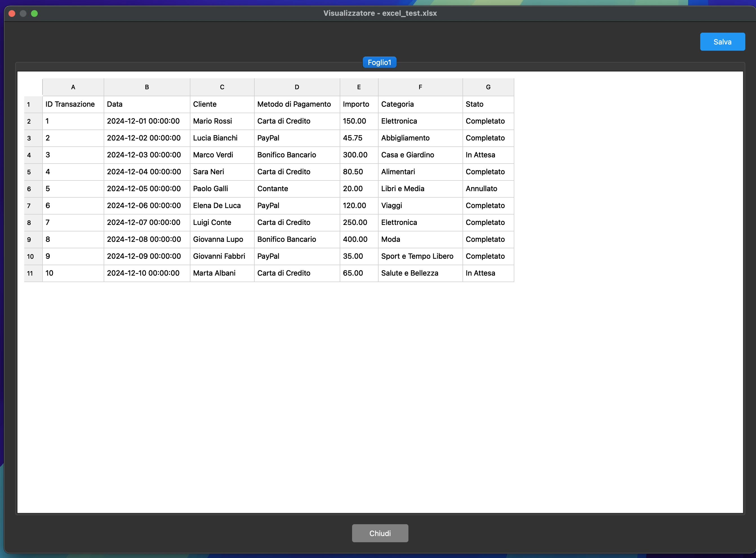This screenshot has height=558, width=756.
Task: Click the 'Sport e Tempo Libero' cell
Action: 421,256
